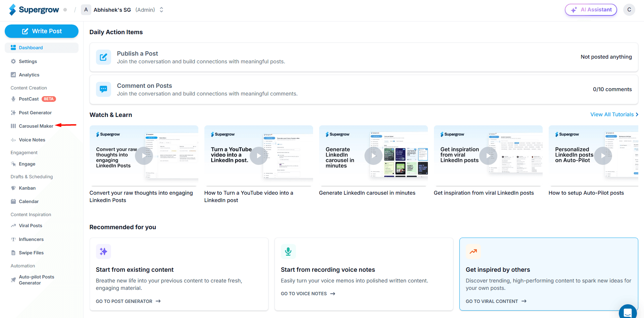The image size is (644, 318).
Task: Open PostCast from the sidebar
Action: pos(29,99)
